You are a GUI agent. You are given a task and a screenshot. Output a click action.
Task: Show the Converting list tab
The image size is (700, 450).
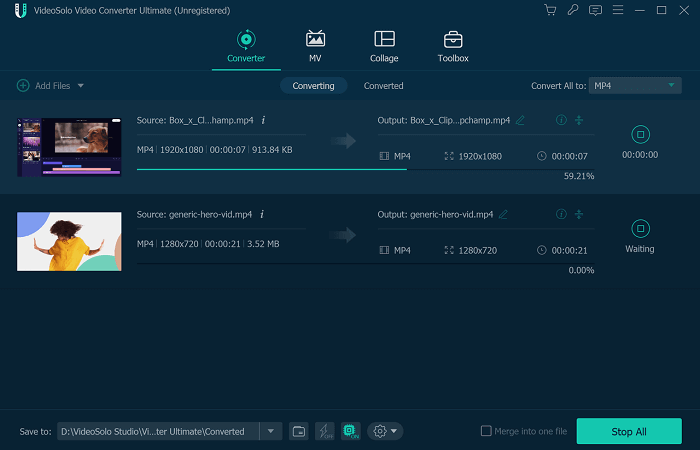tap(313, 86)
